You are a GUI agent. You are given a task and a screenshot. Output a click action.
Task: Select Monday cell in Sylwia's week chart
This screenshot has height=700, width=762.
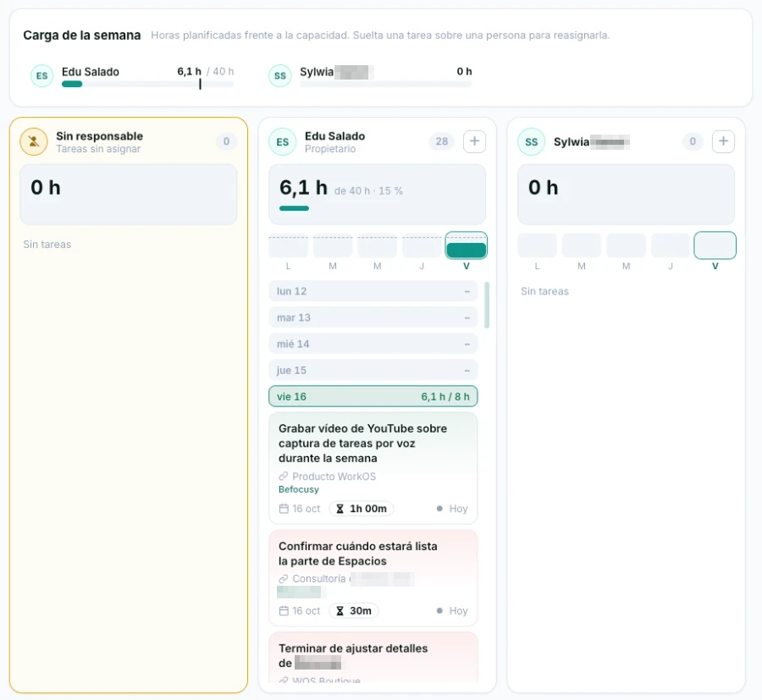click(537, 245)
